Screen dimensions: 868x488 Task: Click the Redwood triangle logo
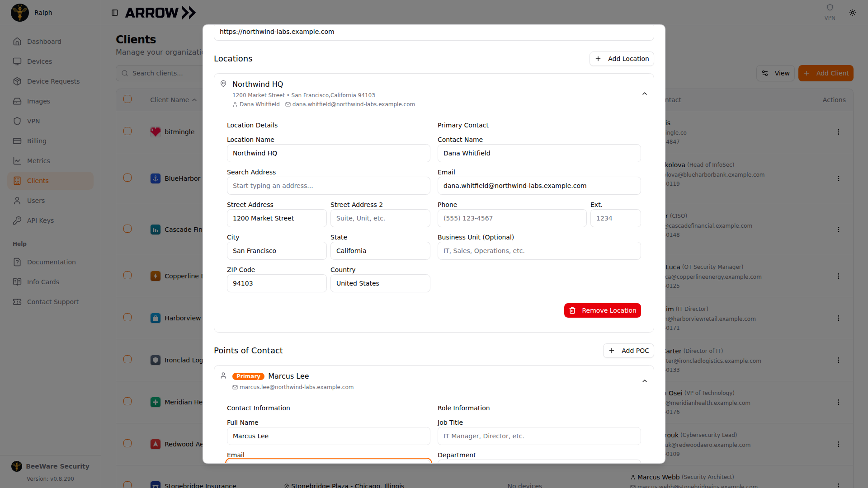tap(156, 444)
